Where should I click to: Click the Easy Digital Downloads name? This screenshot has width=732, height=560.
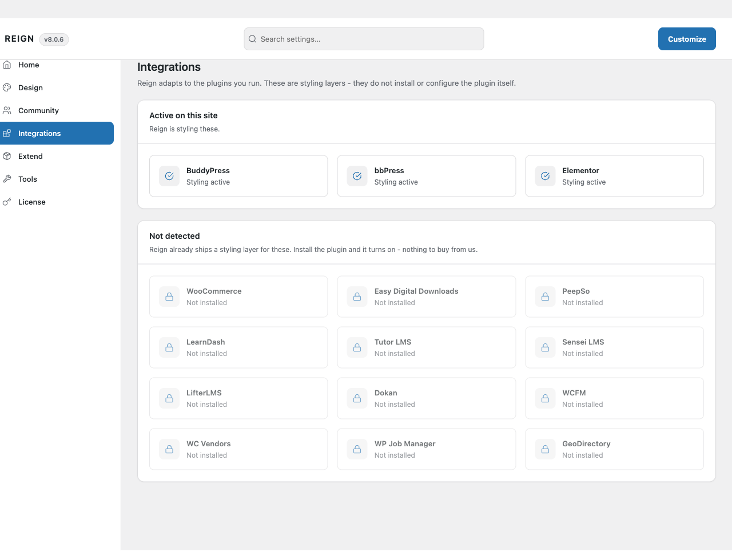[x=416, y=291]
